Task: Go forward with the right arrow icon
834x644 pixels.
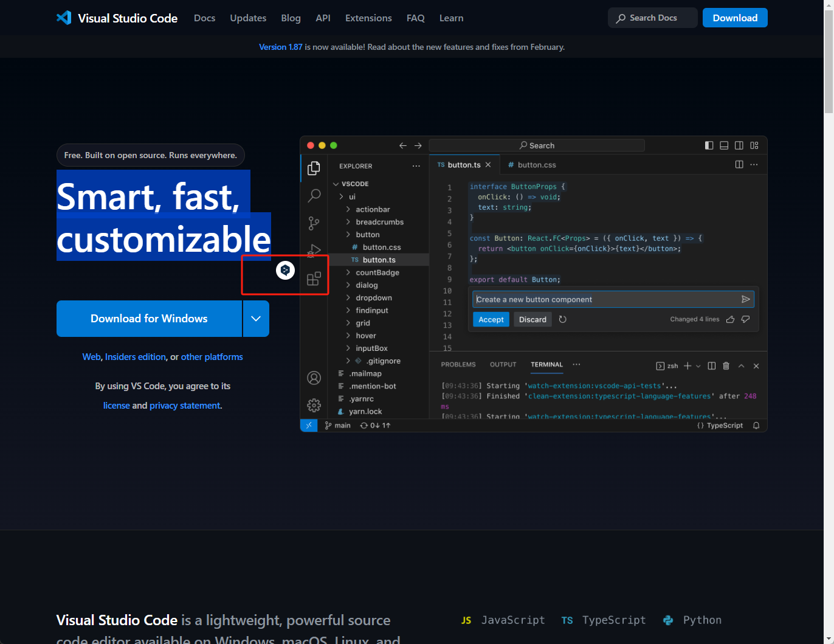Action: point(418,145)
